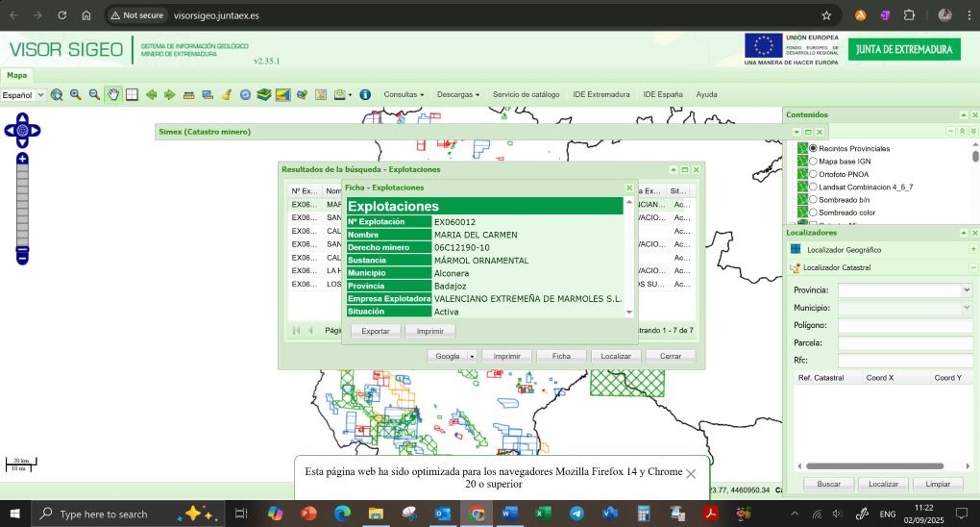Viewport: 980px width, 527px height.
Task: Open the Consultas menu
Action: pyautogui.click(x=404, y=95)
